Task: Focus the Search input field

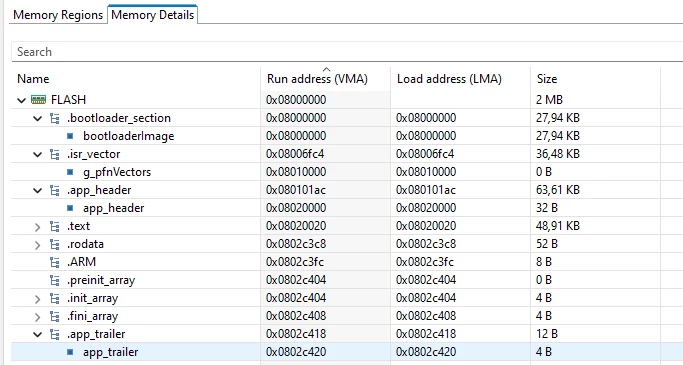Action: (x=347, y=52)
